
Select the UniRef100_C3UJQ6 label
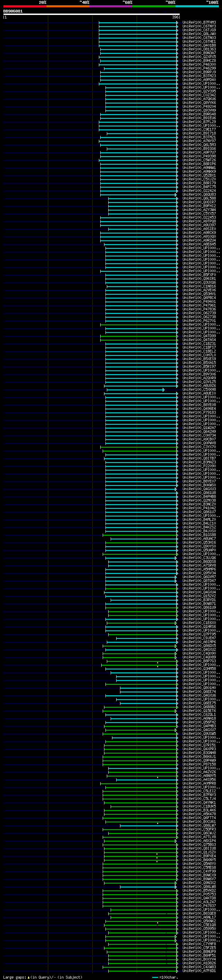[199, 558]
